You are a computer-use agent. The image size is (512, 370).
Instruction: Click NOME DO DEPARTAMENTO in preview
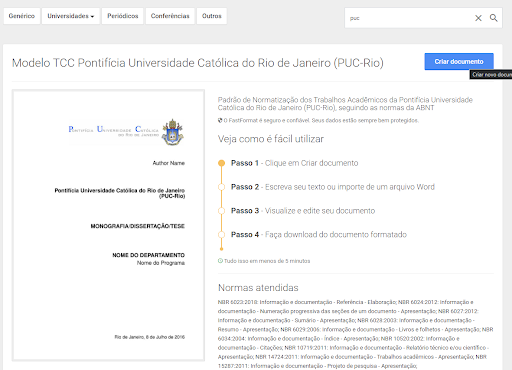(148, 255)
